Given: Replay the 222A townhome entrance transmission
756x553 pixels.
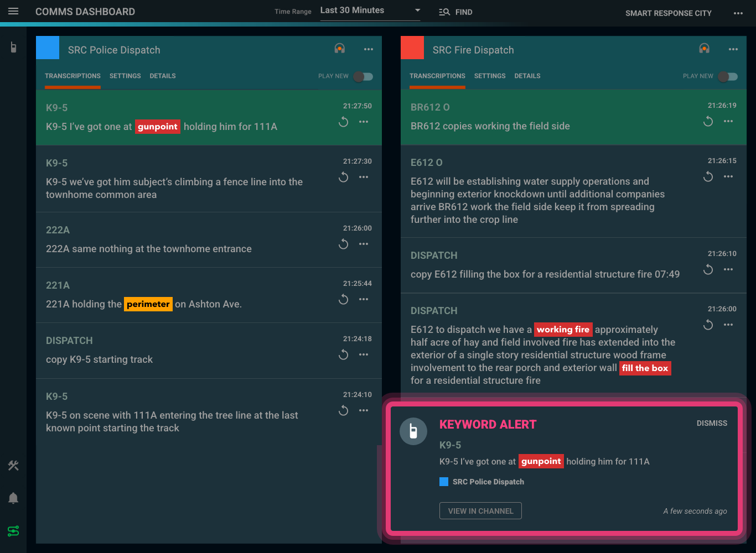Looking at the screenshot, I should (344, 244).
